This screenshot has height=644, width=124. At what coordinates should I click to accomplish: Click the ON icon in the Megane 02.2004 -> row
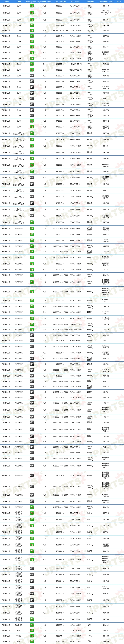[x=32, y=353]
